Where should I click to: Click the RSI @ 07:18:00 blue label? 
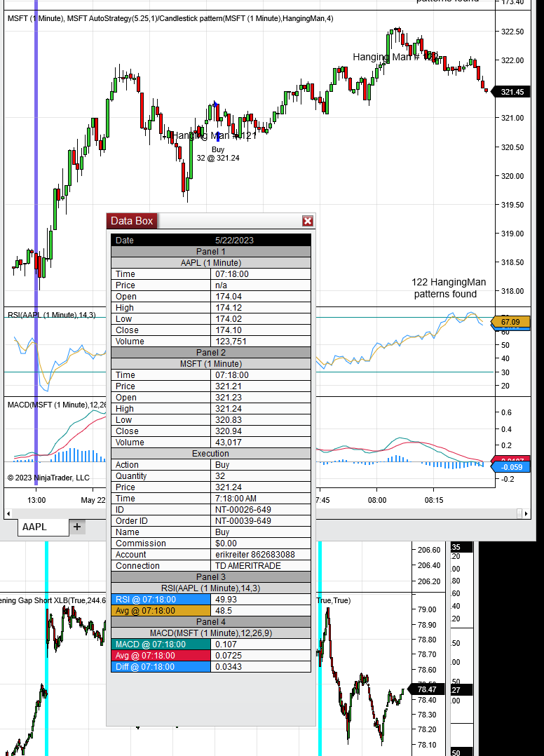coord(161,600)
